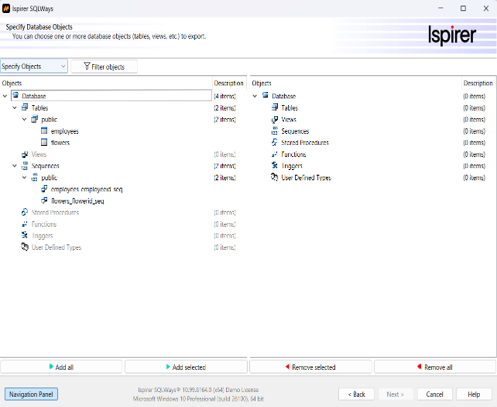Click the Add all button

(61, 367)
